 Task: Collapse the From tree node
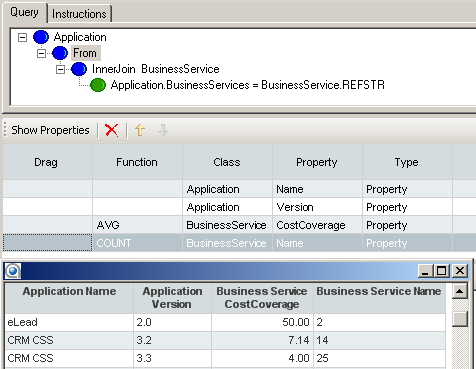click(x=41, y=53)
